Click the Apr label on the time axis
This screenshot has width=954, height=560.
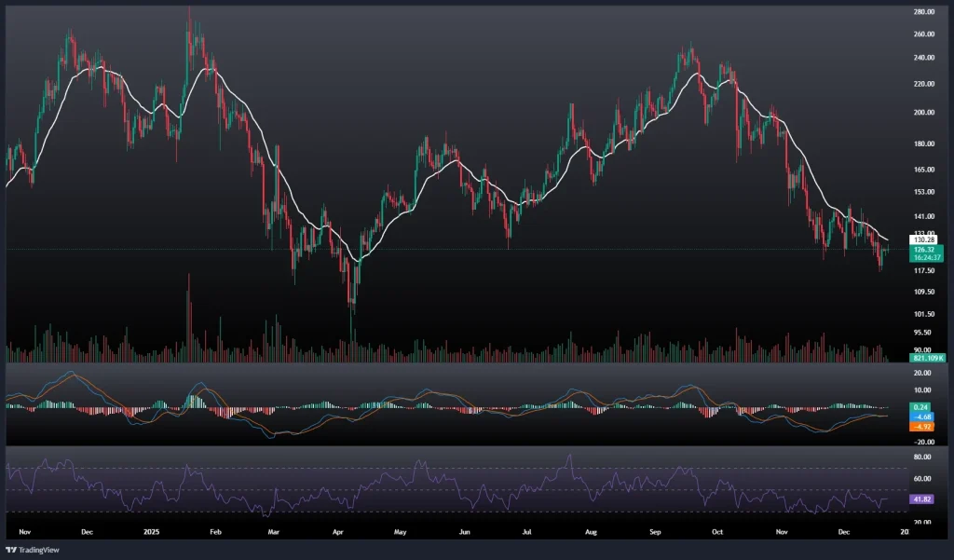(x=338, y=532)
